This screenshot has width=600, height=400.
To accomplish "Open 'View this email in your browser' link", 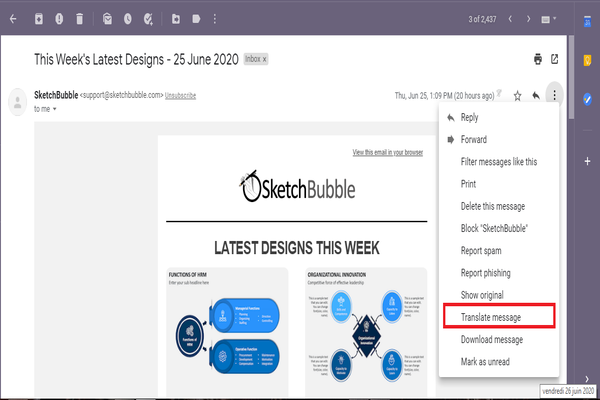I will coord(388,152).
